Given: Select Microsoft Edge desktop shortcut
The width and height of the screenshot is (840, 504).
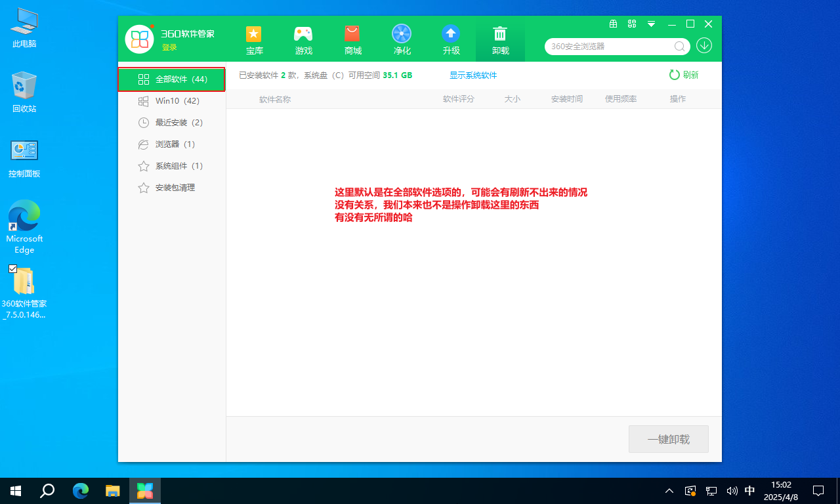Looking at the screenshot, I should coord(24,227).
